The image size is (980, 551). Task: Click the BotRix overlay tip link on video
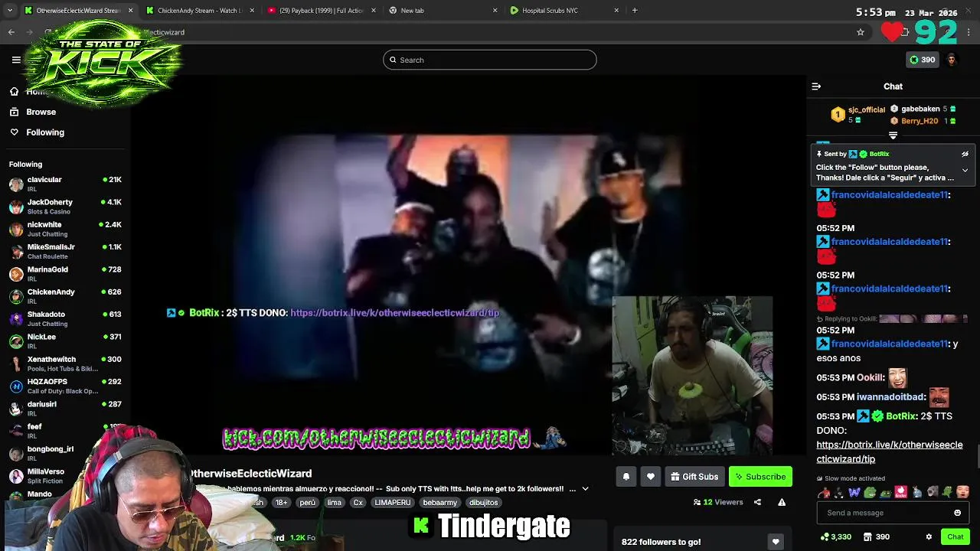point(394,313)
